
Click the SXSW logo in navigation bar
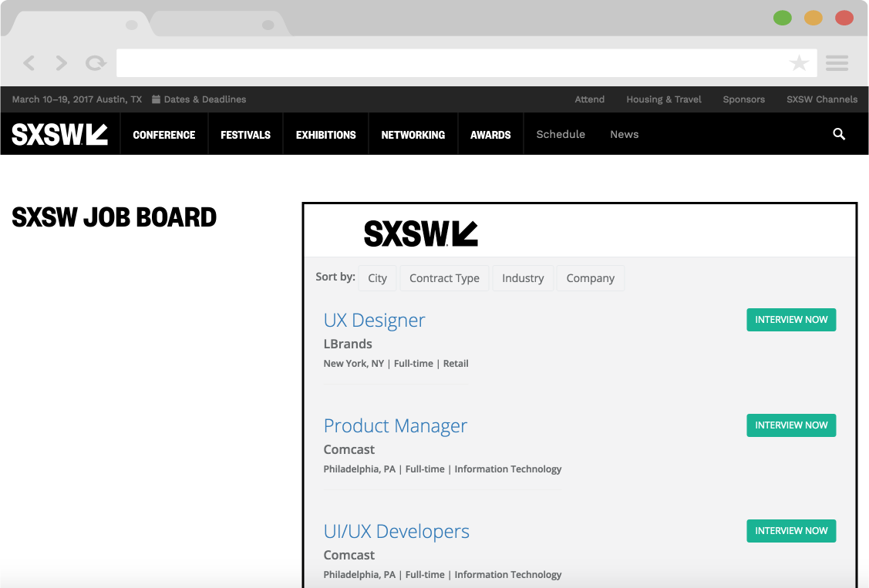pyautogui.click(x=60, y=134)
